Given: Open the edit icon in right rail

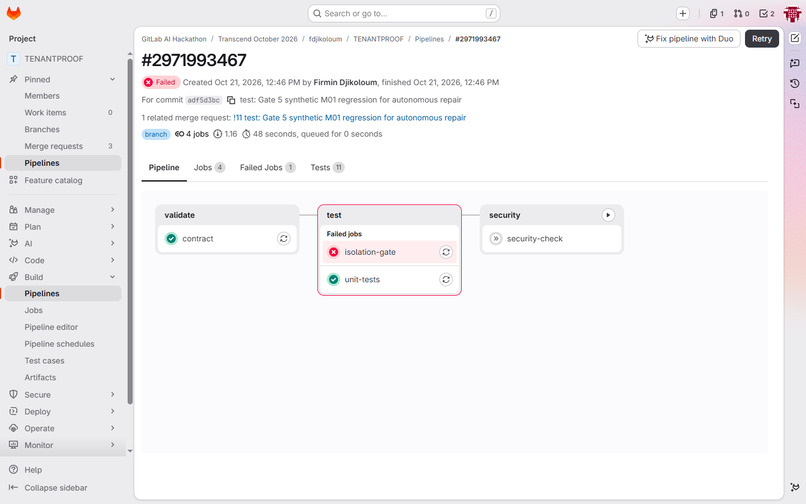Looking at the screenshot, I should point(795,38).
